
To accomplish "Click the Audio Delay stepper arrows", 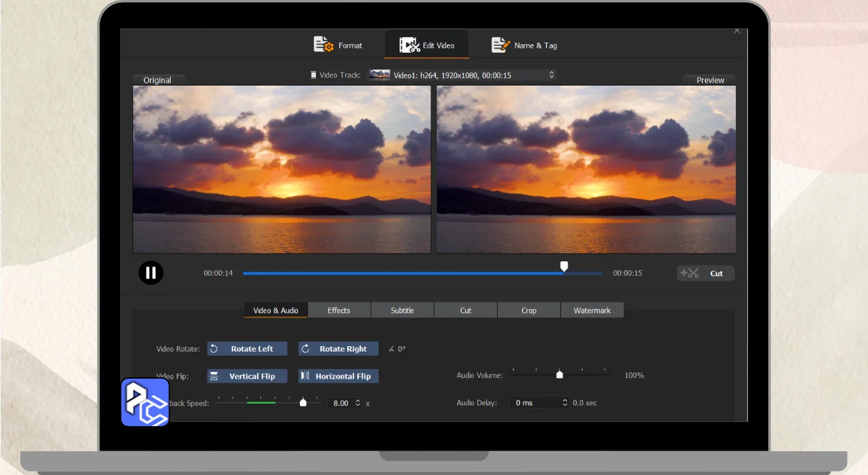I will tap(565, 403).
